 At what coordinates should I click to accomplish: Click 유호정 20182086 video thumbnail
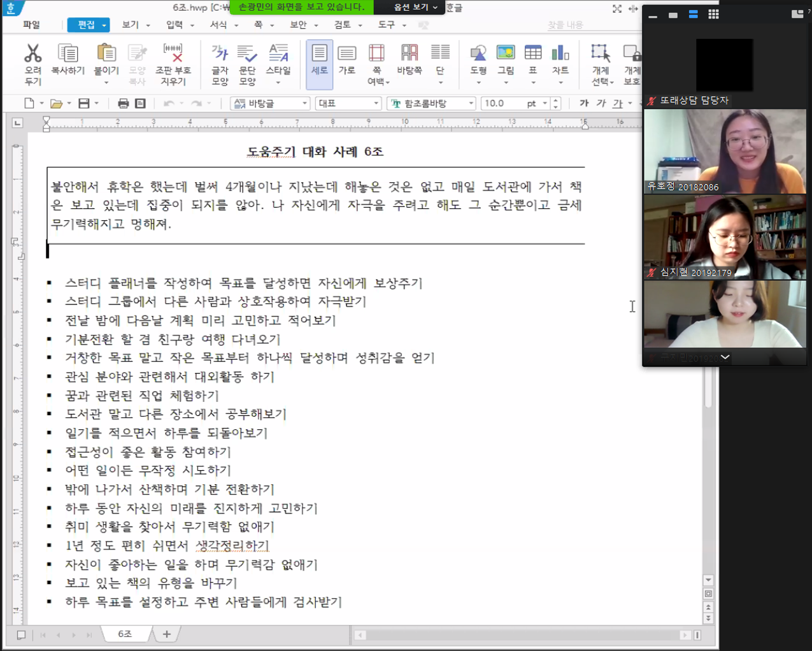click(x=725, y=151)
